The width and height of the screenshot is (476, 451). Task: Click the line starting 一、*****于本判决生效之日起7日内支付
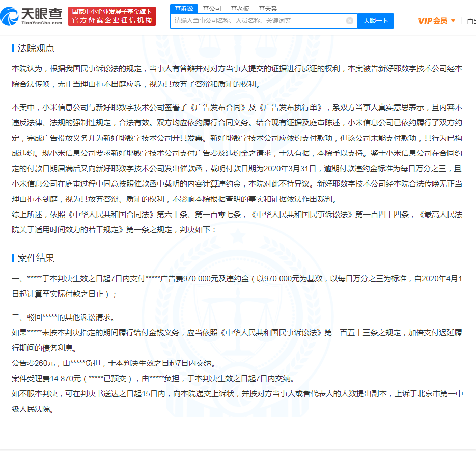point(237,279)
